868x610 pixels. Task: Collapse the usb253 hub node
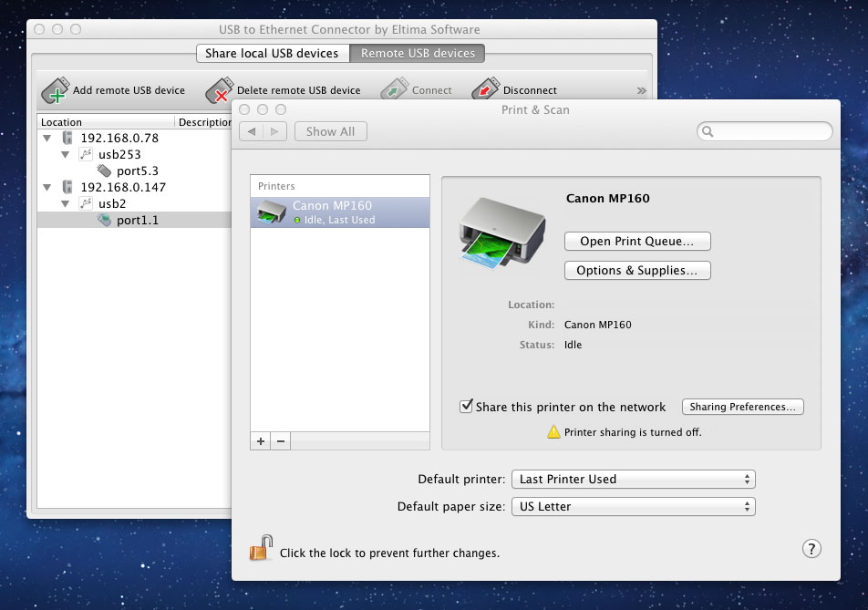66,154
